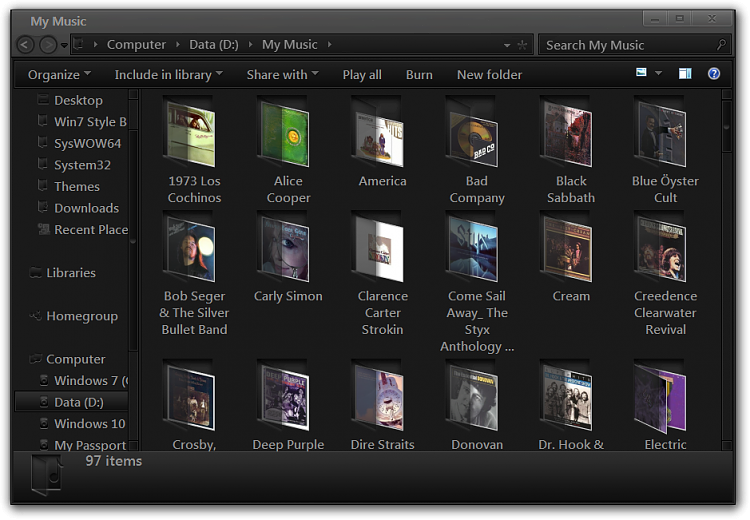
Task: Select Themes in the navigation pane
Action: pyautogui.click(x=77, y=186)
